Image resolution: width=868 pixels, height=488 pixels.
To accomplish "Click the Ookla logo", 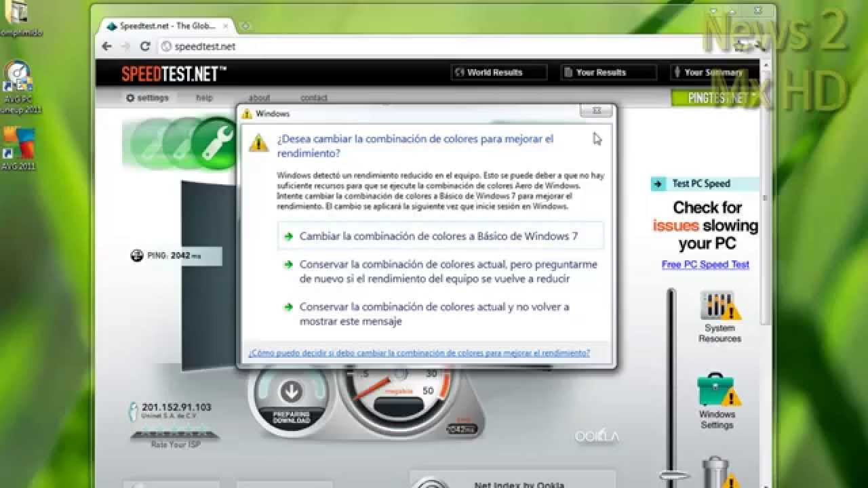I will click(597, 436).
